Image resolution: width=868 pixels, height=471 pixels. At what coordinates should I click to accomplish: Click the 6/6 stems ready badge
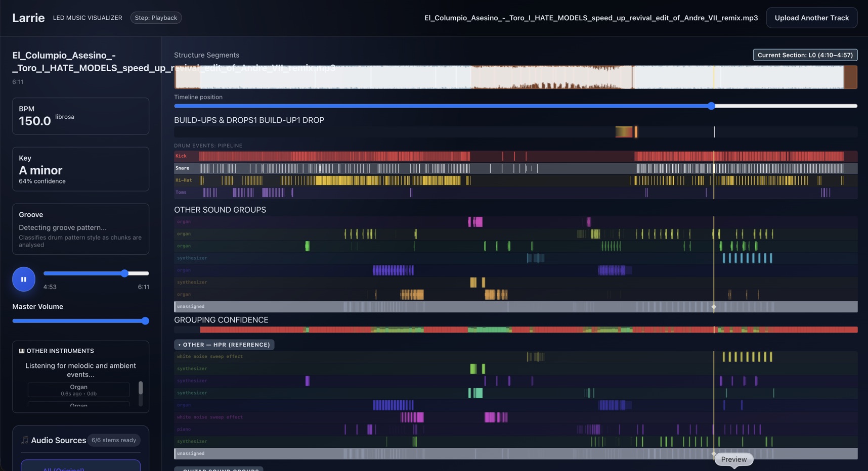114,440
